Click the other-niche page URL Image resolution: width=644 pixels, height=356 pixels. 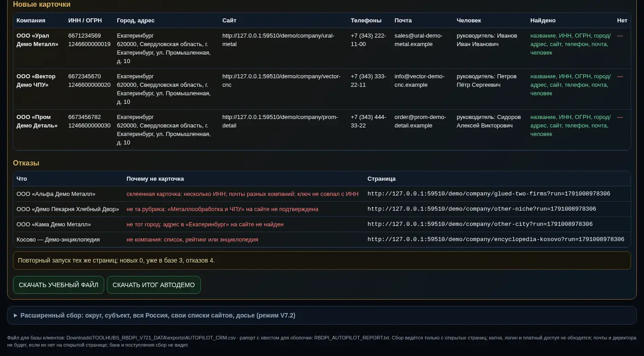coord(482,209)
